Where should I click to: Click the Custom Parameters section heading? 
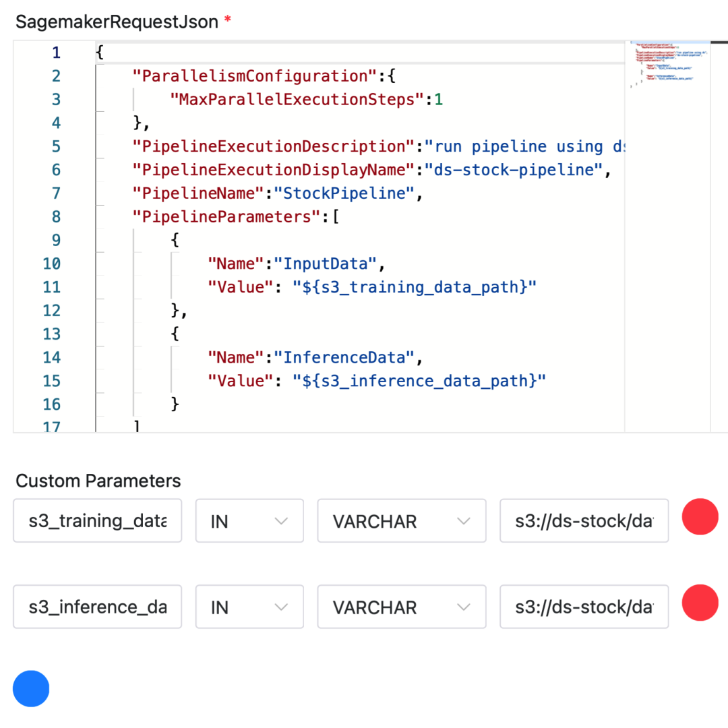point(98,481)
